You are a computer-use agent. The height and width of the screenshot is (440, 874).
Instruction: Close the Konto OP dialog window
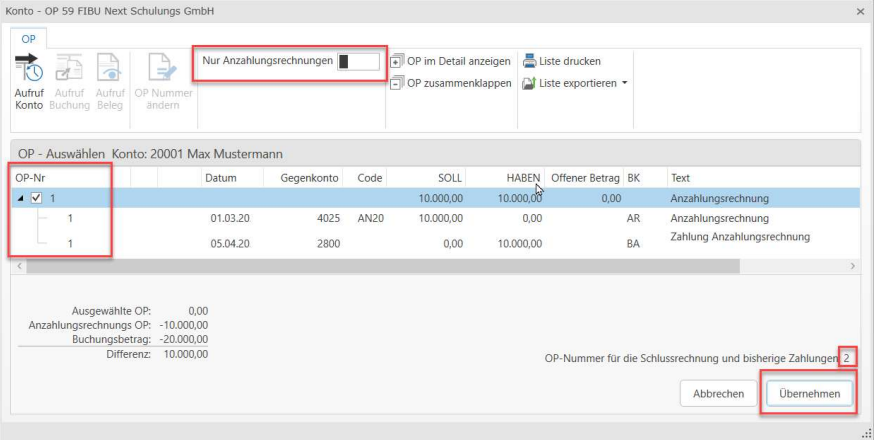click(x=860, y=10)
